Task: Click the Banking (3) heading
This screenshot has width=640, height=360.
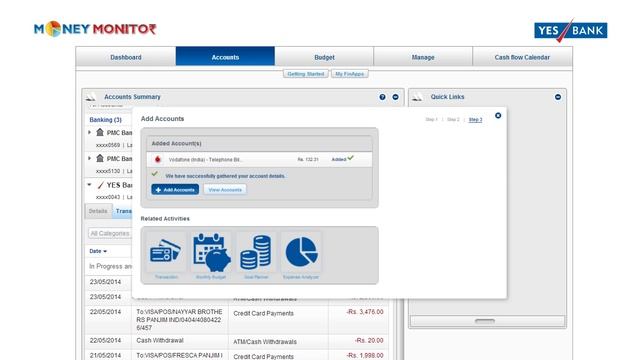Action: tap(105, 120)
